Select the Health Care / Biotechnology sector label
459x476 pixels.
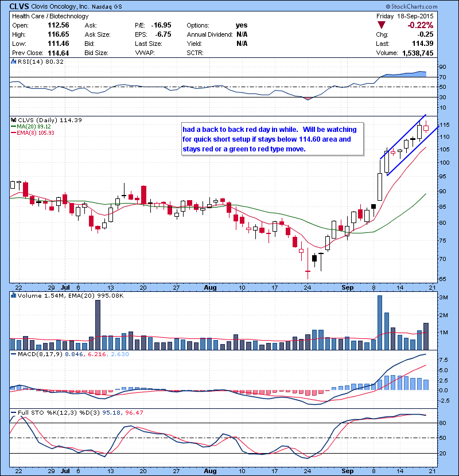(50, 16)
